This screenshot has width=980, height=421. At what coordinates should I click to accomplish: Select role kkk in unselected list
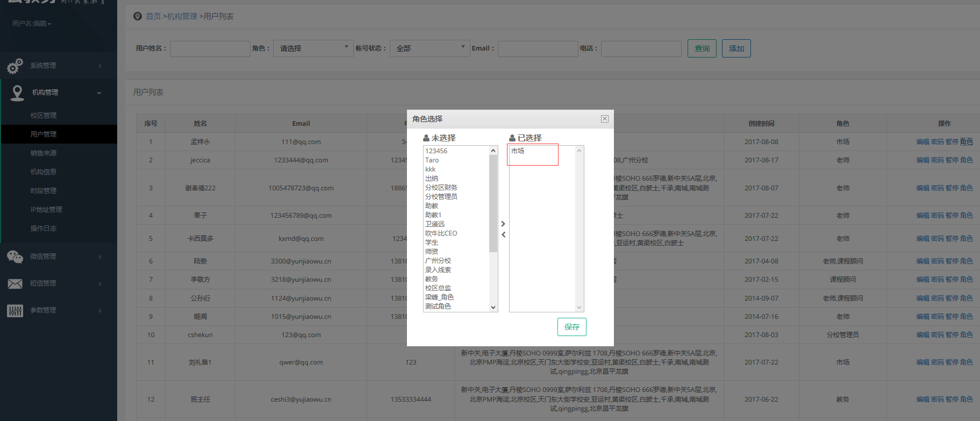(x=456, y=169)
